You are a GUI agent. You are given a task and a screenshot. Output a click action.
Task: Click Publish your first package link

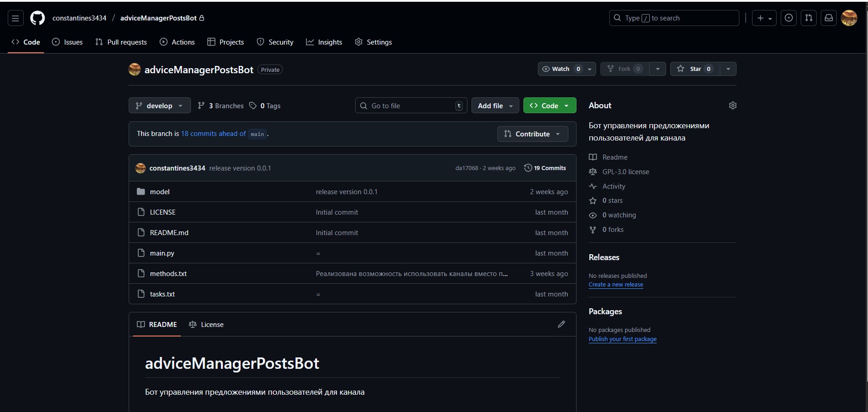coord(622,339)
